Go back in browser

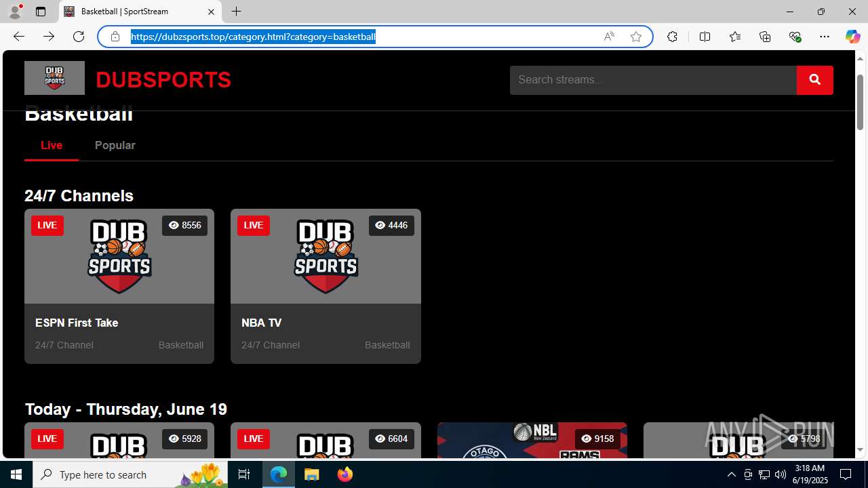[x=19, y=37]
